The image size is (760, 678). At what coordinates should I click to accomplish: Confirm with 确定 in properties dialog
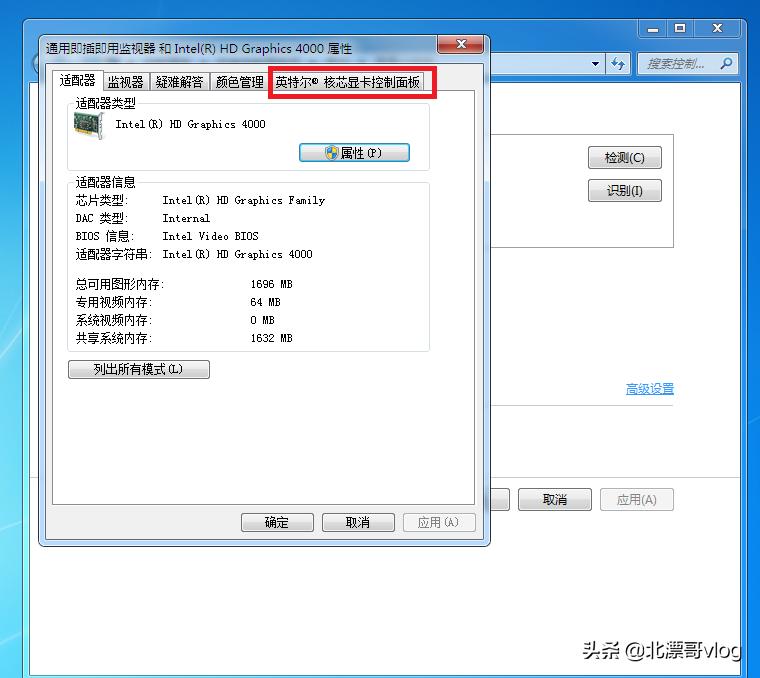click(277, 522)
